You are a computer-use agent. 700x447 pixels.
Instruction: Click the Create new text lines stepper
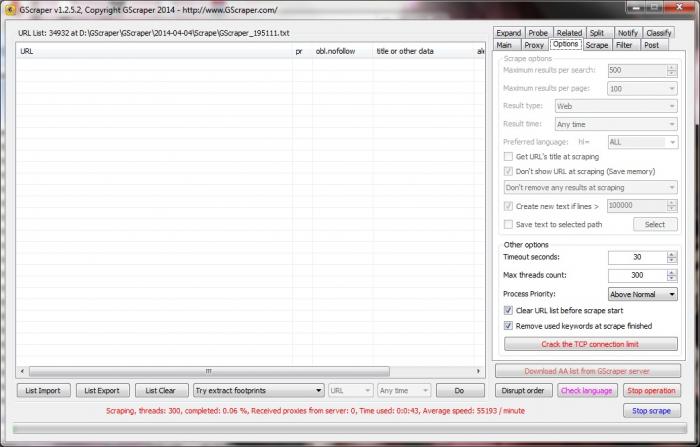pos(672,205)
